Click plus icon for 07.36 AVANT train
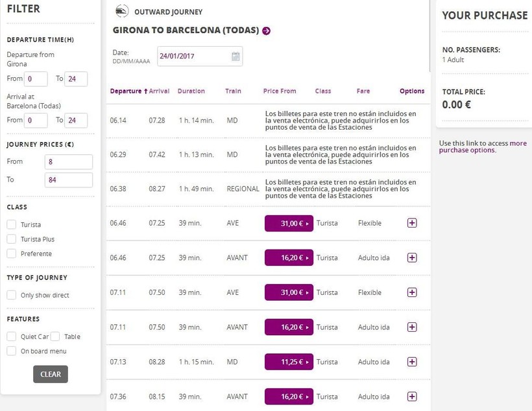This screenshot has width=532, height=411. click(412, 397)
